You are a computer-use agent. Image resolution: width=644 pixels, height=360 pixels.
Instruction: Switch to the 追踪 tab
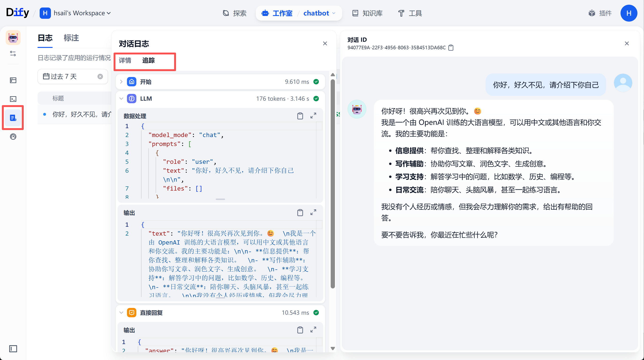[149, 61]
